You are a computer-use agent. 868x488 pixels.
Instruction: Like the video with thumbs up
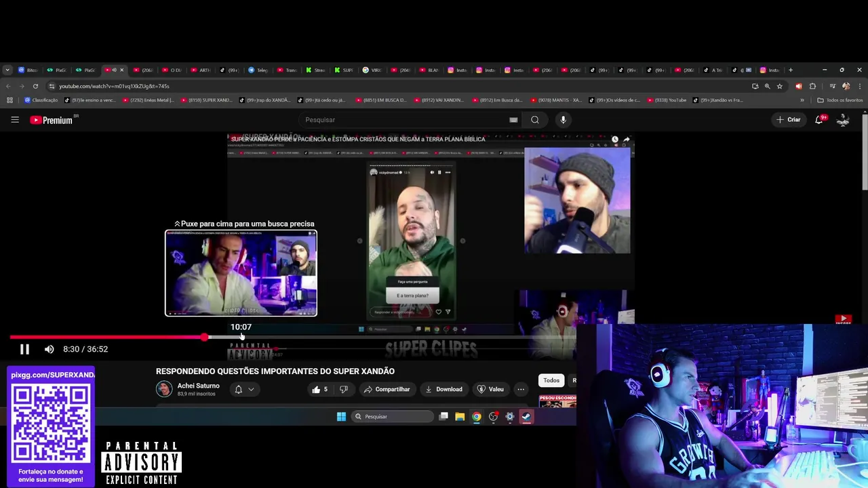tap(319, 389)
